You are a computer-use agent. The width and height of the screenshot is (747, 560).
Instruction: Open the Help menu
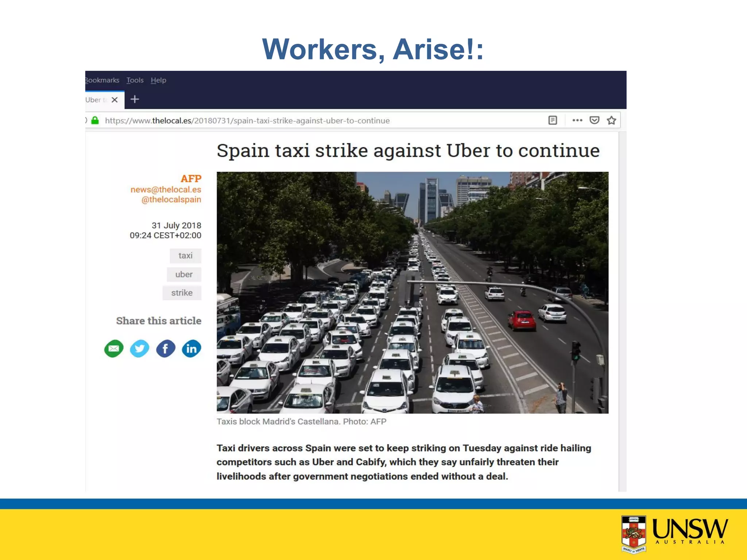point(158,80)
